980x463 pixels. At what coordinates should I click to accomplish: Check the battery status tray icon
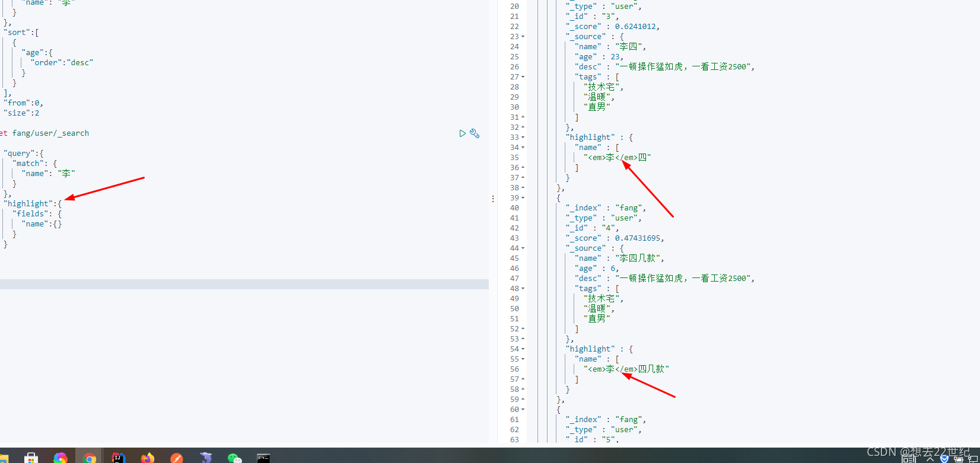coord(959,459)
